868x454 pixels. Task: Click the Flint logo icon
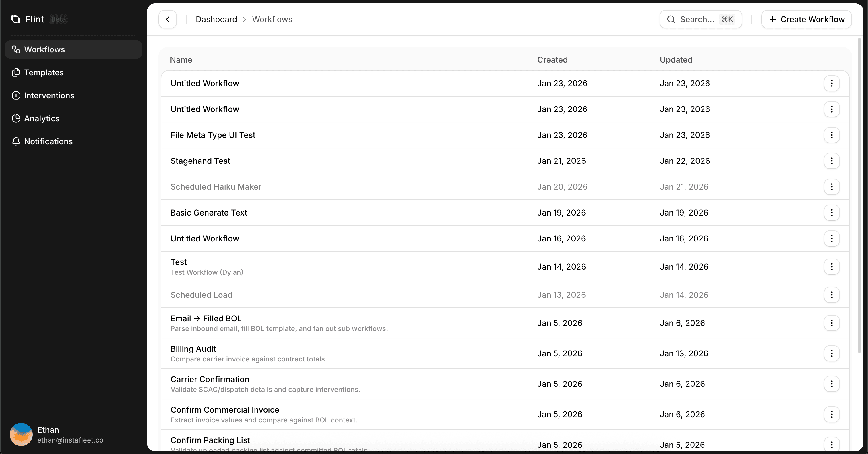coord(15,19)
